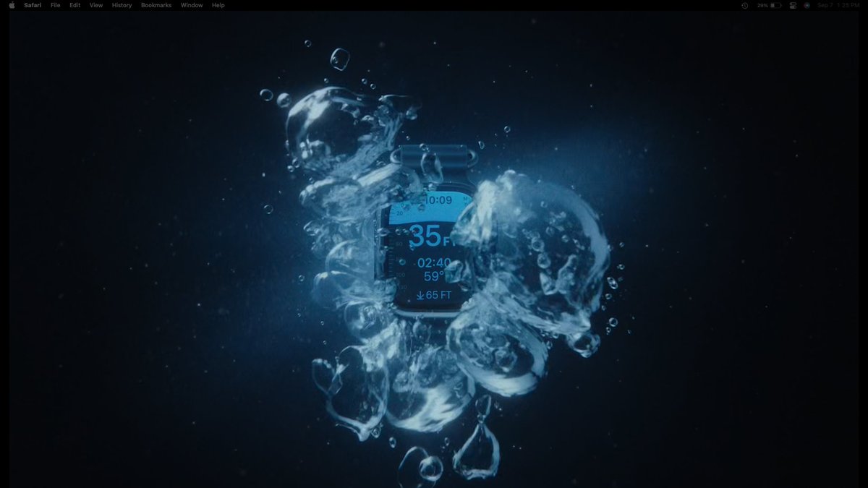Click the 29% battery status icon
This screenshot has width=868, height=488.
pyautogui.click(x=770, y=5)
